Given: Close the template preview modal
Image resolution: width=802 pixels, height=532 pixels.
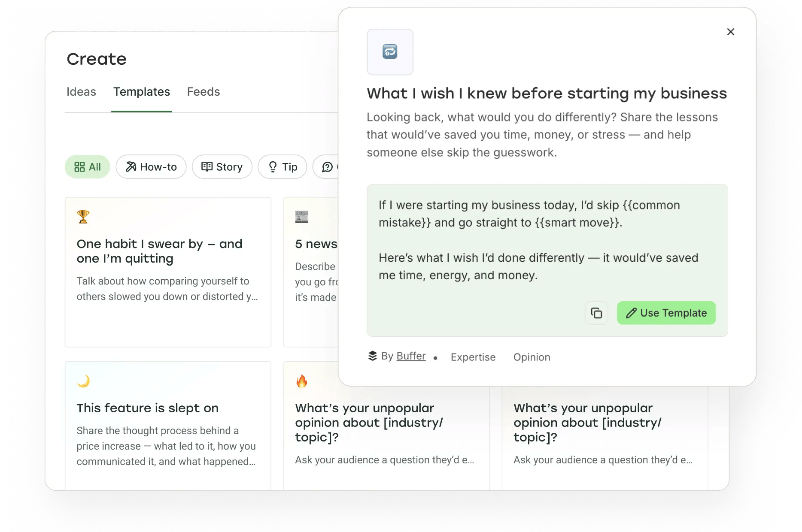Looking at the screenshot, I should 731,32.
